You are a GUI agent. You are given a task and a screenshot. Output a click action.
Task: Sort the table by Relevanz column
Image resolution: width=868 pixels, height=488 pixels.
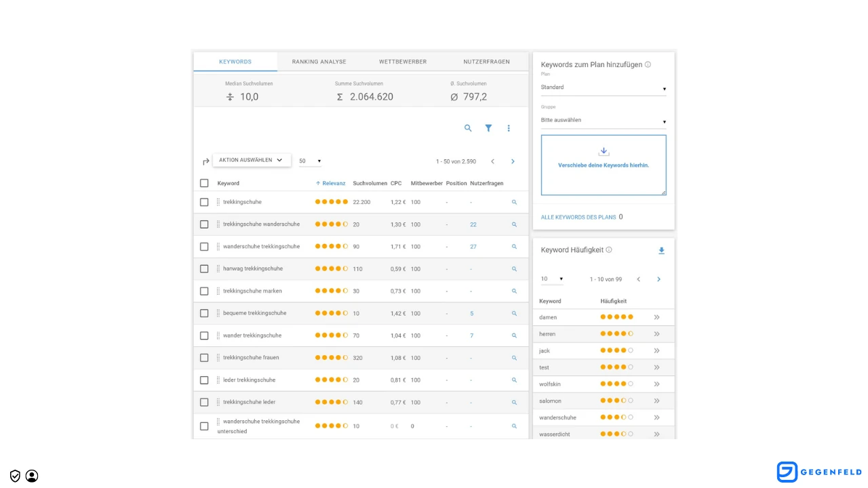[331, 183]
